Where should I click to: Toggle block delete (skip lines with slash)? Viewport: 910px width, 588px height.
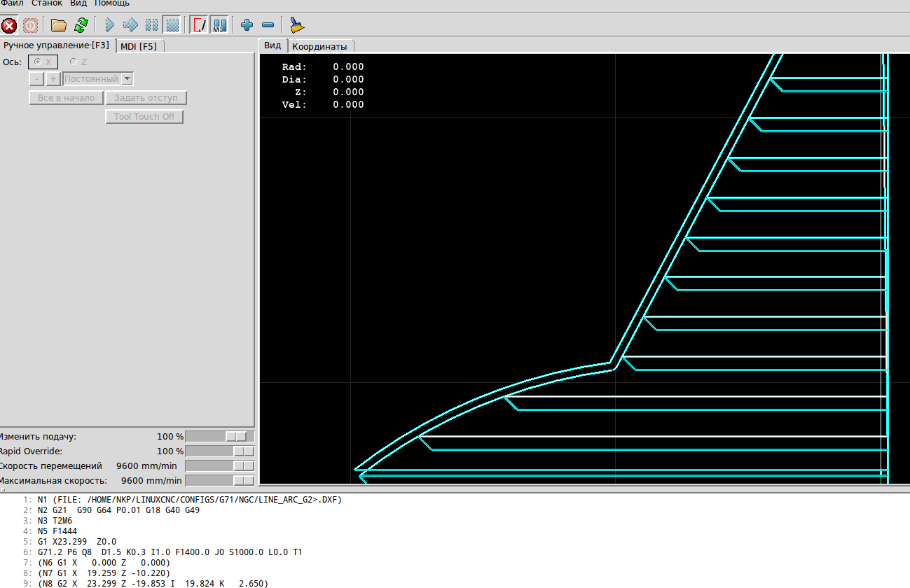(199, 25)
